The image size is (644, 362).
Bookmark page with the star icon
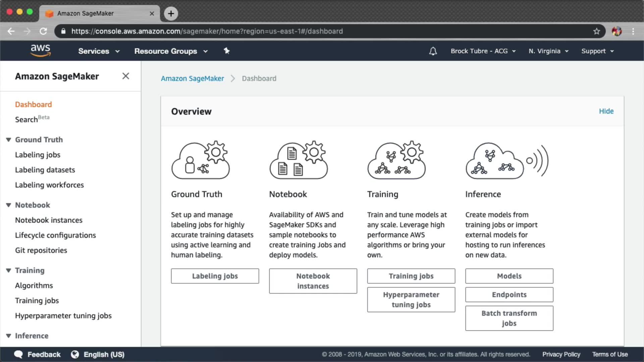click(x=596, y=31)
